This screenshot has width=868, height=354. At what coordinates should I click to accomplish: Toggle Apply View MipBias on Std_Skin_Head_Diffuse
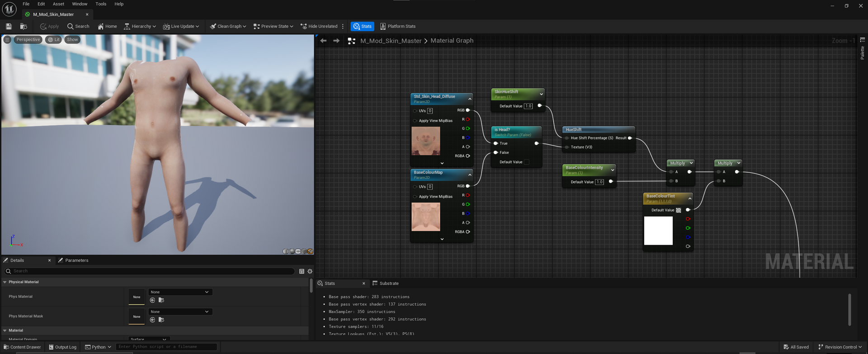point(415,121)
